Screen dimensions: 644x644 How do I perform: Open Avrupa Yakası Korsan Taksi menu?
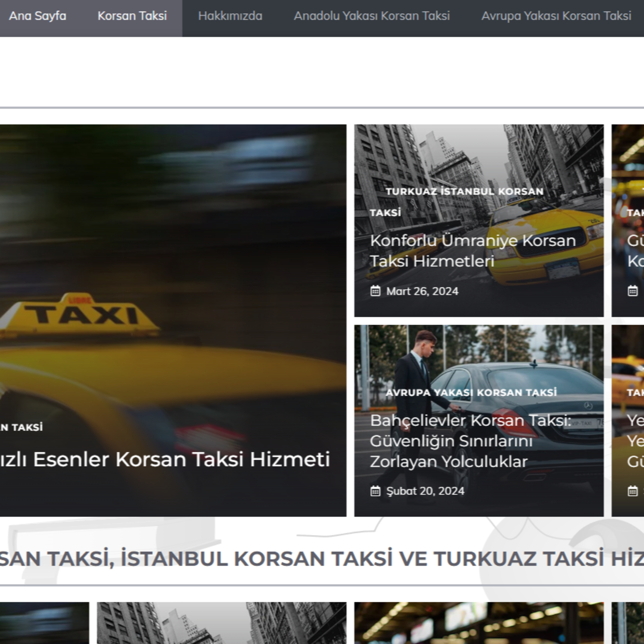[556, 16]
